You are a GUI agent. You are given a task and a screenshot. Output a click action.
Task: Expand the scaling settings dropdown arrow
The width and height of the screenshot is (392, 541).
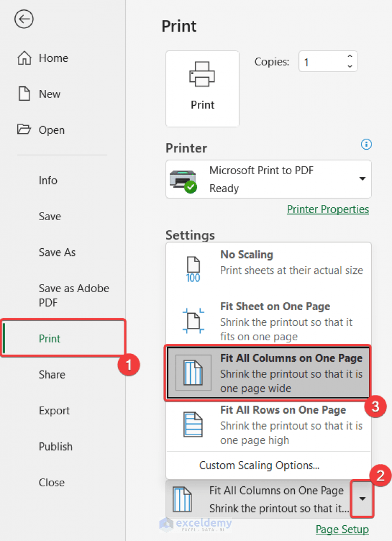(x=362, y=499)
